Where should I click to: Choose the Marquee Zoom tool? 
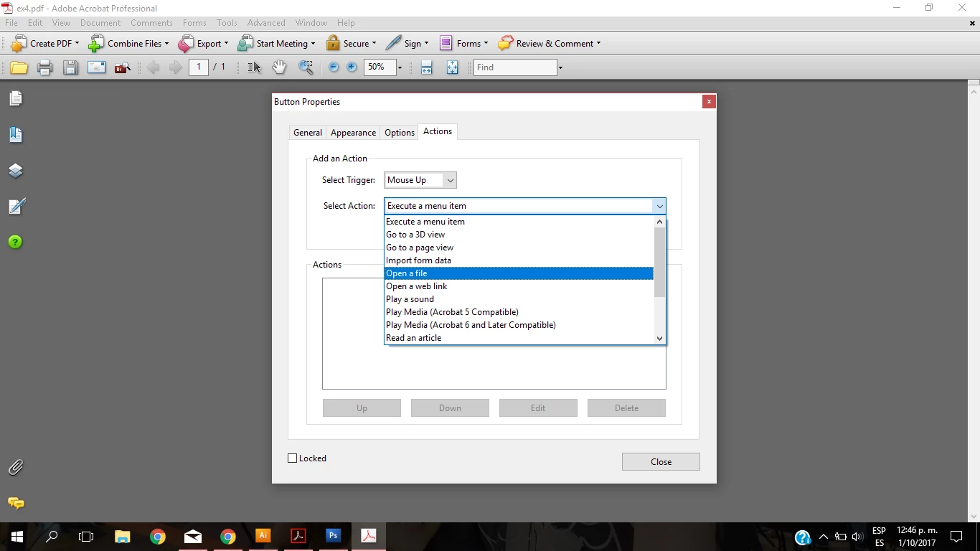coord(306,67)
